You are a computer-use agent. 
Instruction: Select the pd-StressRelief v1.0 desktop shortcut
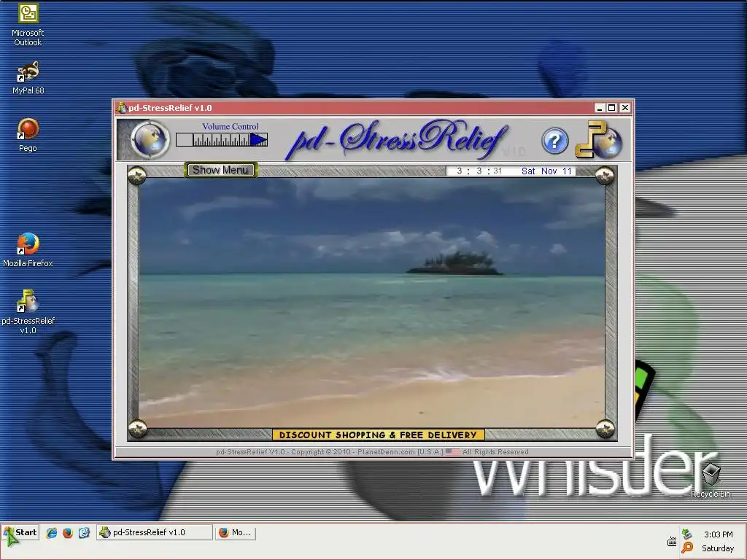click(28, 312)
